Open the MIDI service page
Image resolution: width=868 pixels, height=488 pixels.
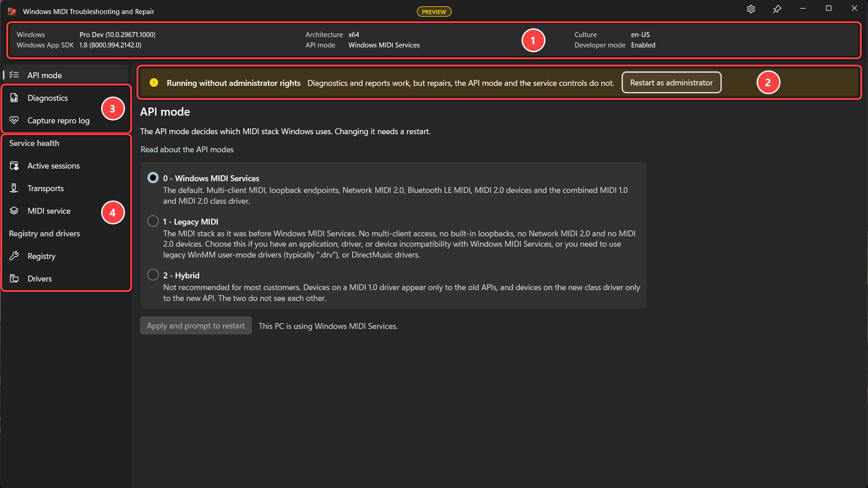(x=66, y=211)
